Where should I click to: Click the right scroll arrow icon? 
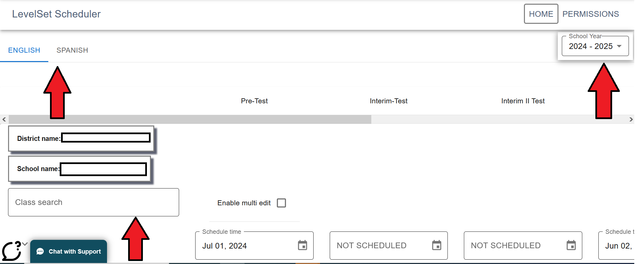(631, 119)
